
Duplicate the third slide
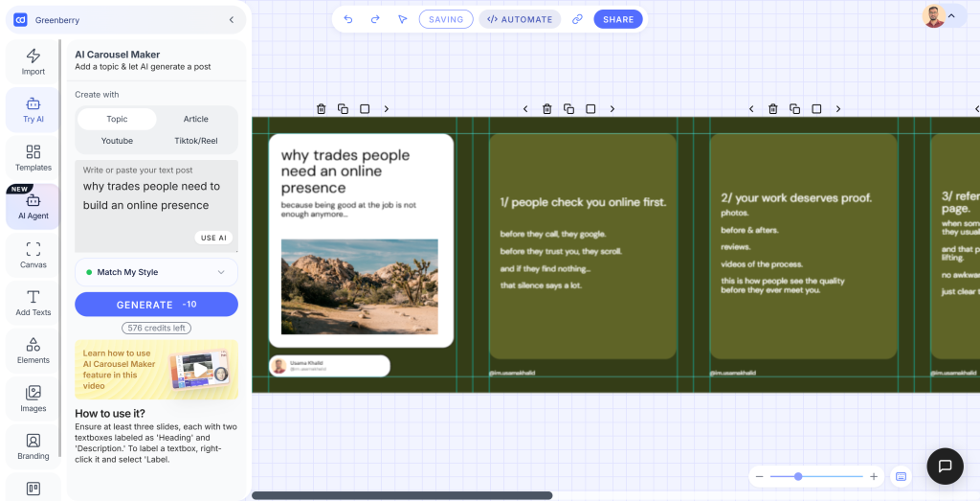click(795, 109)
